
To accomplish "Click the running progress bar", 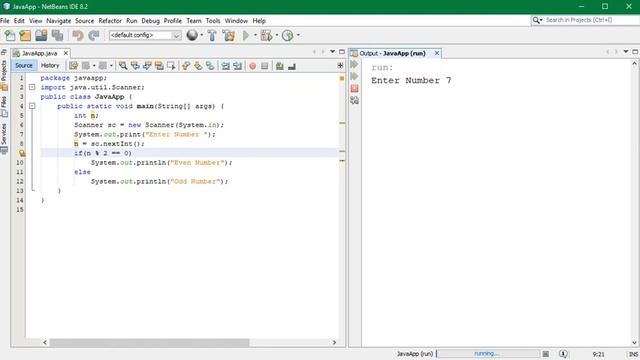I will pyautogui.click(x=488, y=354).
